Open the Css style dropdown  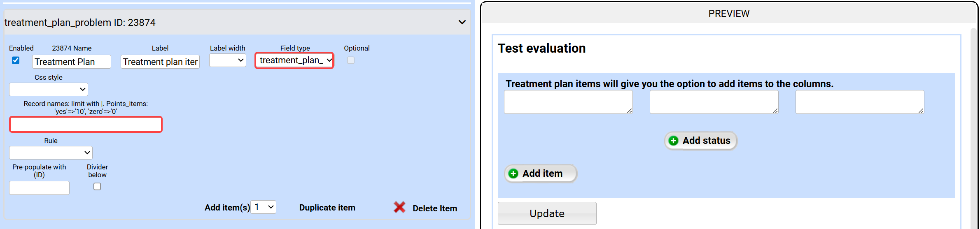pos(49,89)
